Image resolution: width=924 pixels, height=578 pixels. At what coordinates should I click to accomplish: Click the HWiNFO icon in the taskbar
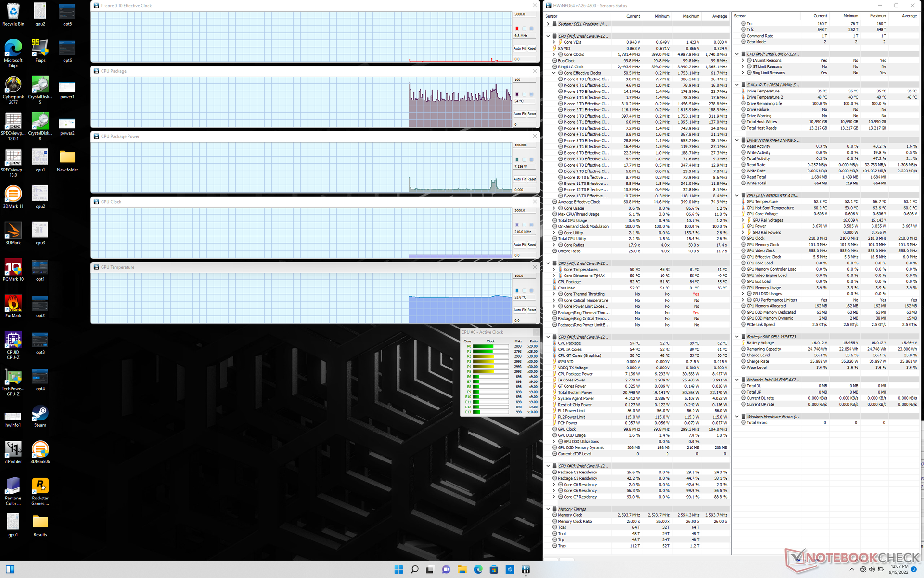click(526, 569)
